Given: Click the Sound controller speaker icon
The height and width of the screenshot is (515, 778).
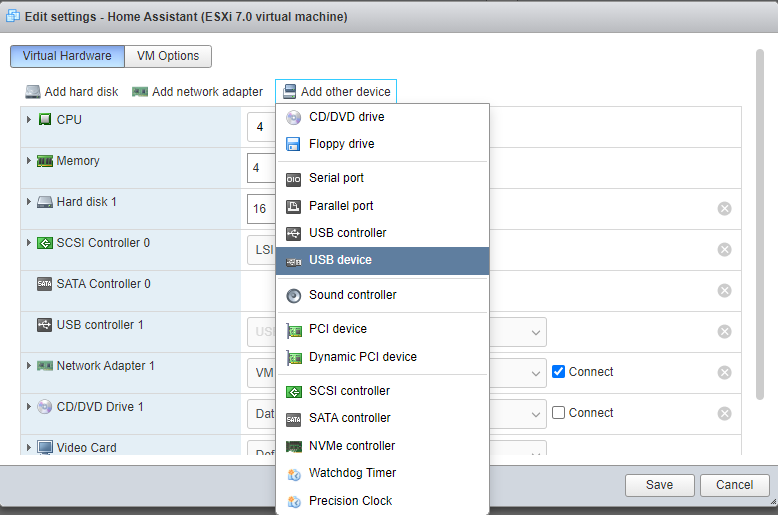Looking at the screenshot, I should click(x=293, y=296).
